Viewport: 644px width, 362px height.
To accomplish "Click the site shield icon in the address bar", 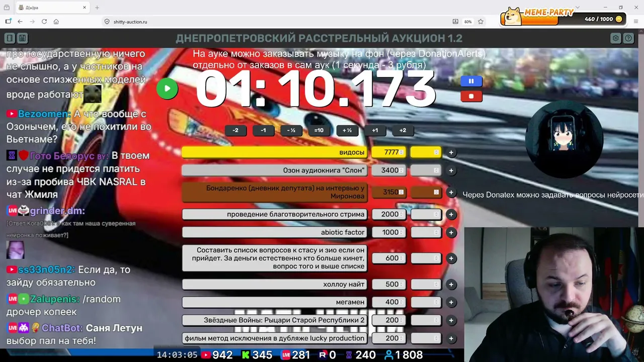I will pos(107,22).
